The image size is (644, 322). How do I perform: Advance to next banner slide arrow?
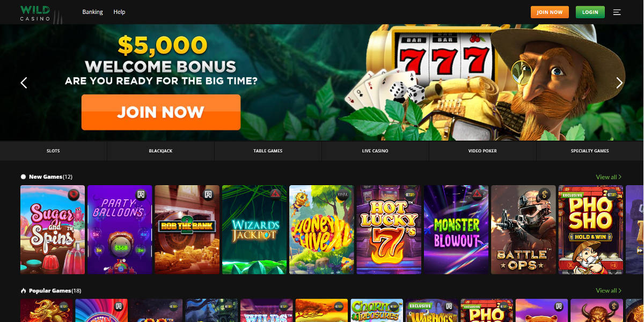tap(619, 83)
